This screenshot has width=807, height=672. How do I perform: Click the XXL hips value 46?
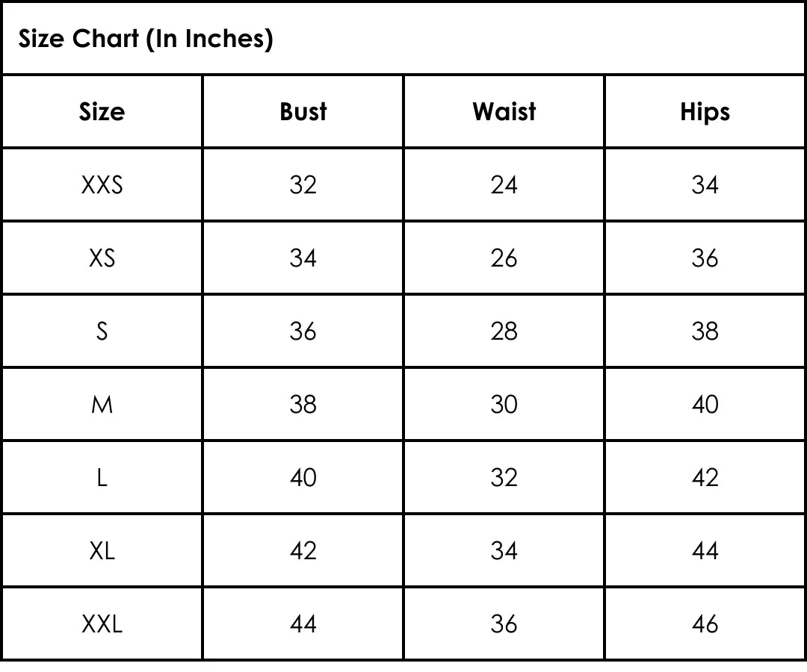tap(705, 623)
